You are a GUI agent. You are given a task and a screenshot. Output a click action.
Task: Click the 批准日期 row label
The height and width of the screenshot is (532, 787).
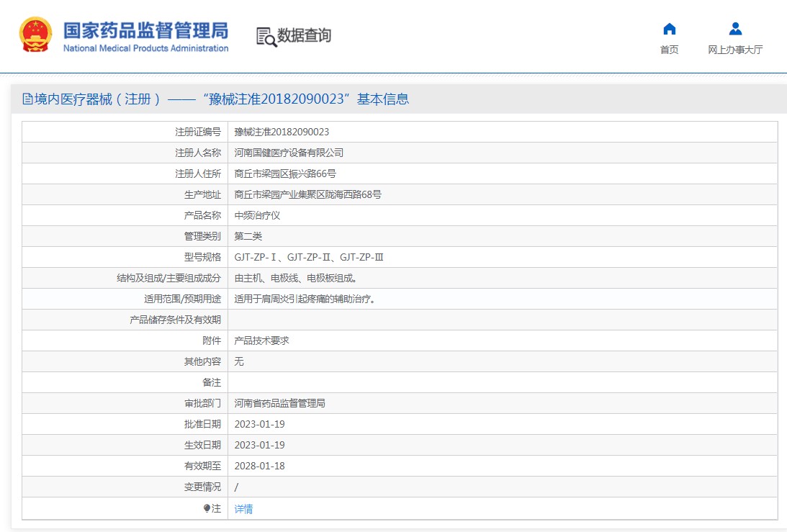[x=202, y=424]
